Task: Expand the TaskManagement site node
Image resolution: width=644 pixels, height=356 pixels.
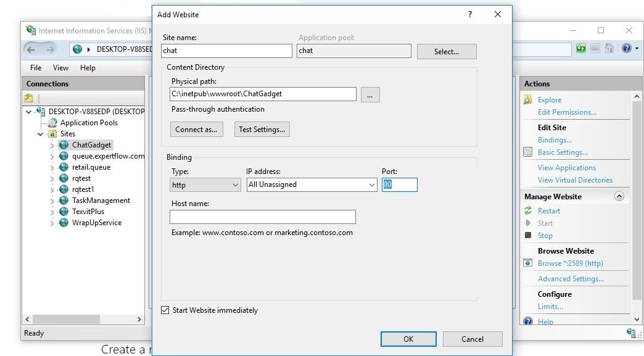Action: pos(52,201)
